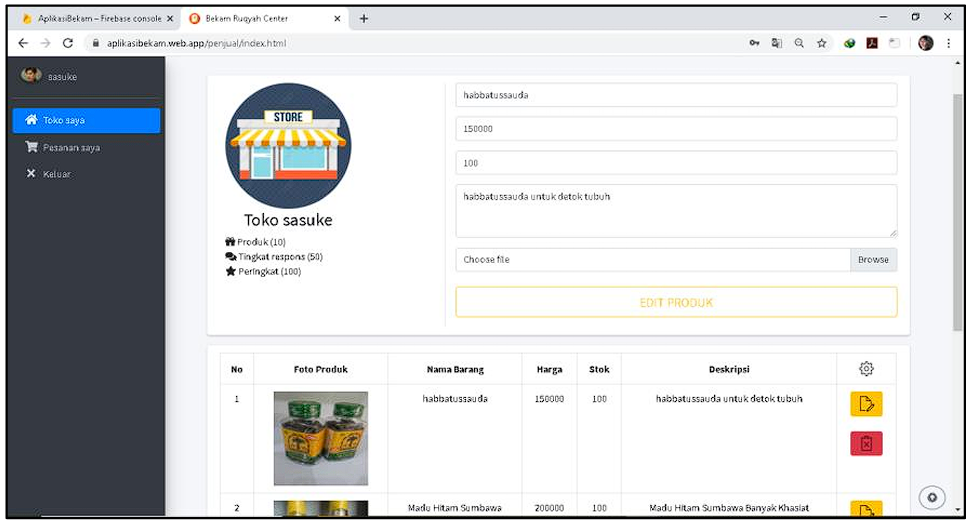Click the price field showing 150000

(675, 129)
